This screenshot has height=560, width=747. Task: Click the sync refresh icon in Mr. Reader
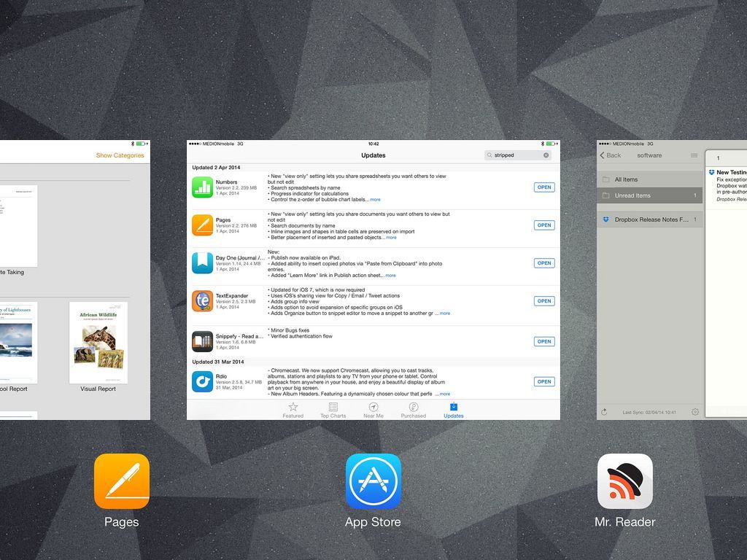pos(604,412)
